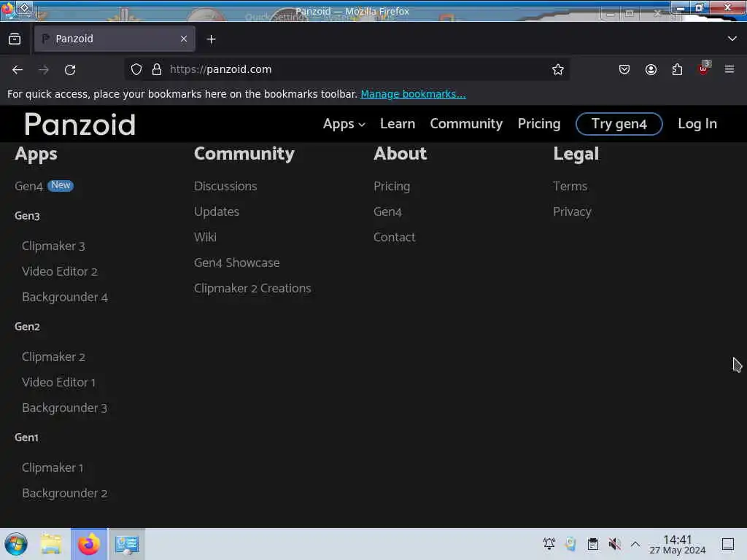This screenshot has width=747, height=560.
Task: Open notifications bell in system tray
Action: pos(549,544)
